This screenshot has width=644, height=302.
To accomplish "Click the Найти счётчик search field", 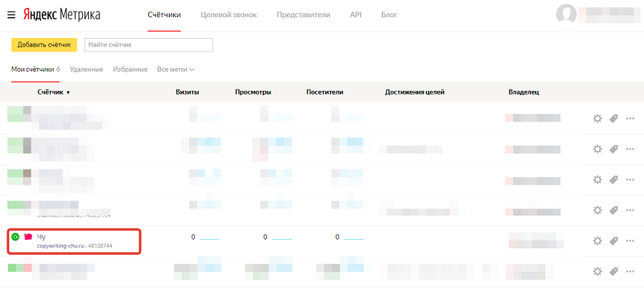I will 148,45.
